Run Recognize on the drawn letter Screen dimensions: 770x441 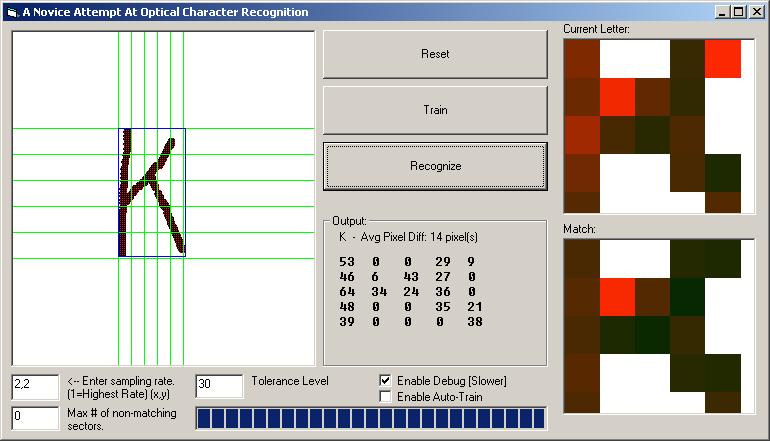[435, 166]
